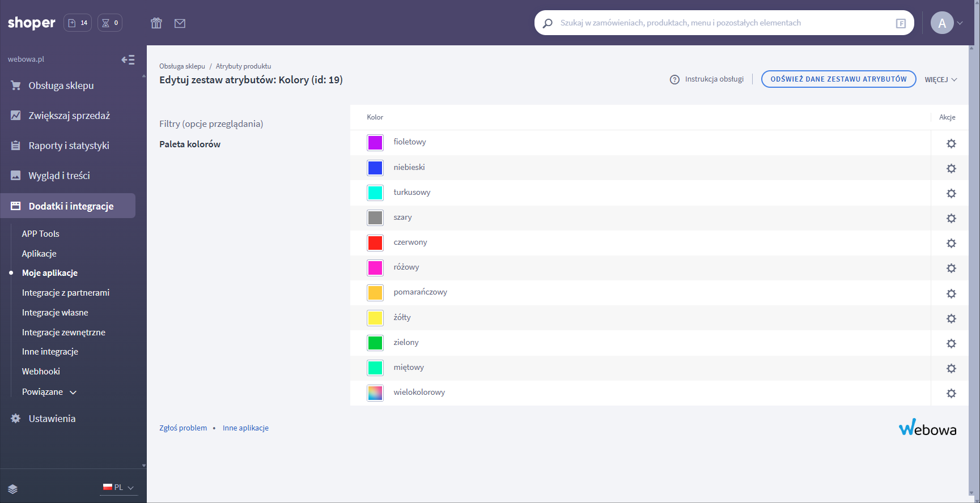Open Raporty i statystyki menu section
Image resolution: width=980 pixels, height=503 pixels.
tap(69, 146)
